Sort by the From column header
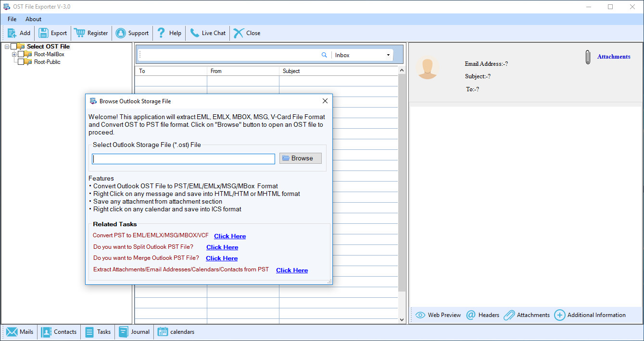The width and height of the screenshot is (644, 341). (243, 71)
